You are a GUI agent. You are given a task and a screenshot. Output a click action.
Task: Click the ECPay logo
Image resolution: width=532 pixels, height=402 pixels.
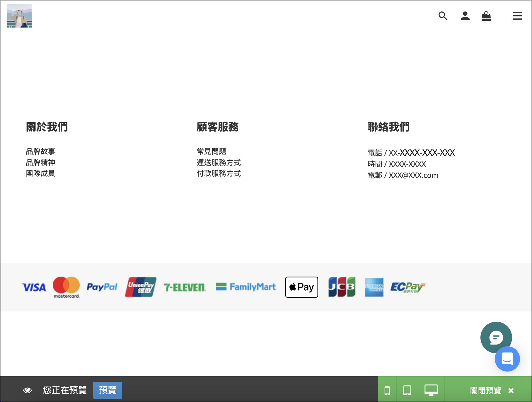407,287
